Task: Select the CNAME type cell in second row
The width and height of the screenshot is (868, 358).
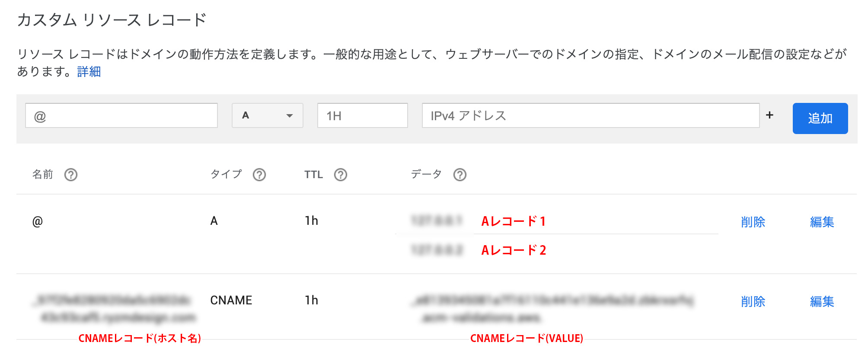Action: click(x=231, y=300)
